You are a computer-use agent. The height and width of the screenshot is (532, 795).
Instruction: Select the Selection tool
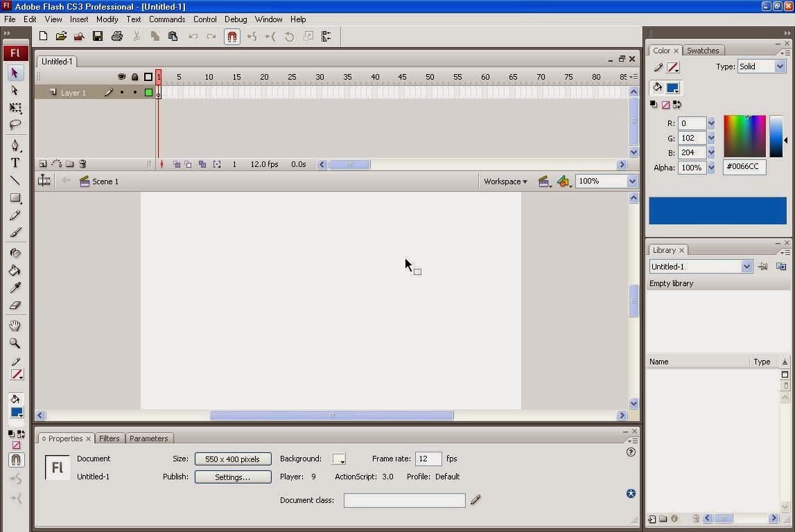pyautogui.click(x=15, y=73)
